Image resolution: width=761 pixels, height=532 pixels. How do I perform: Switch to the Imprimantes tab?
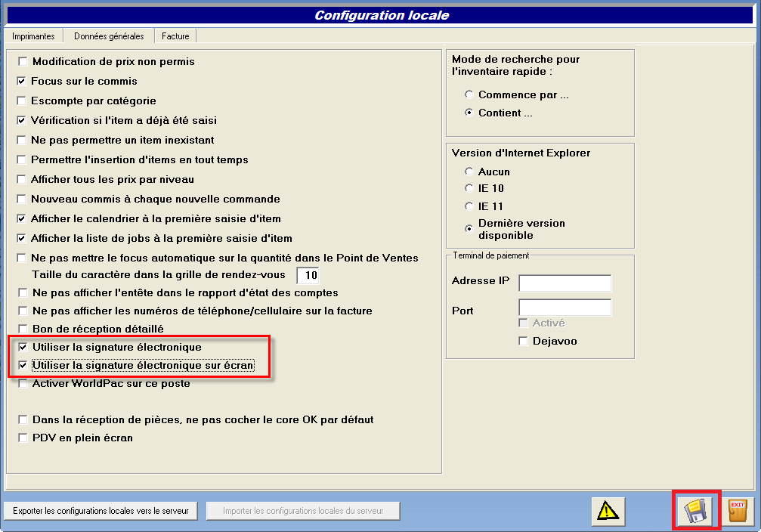33,36
